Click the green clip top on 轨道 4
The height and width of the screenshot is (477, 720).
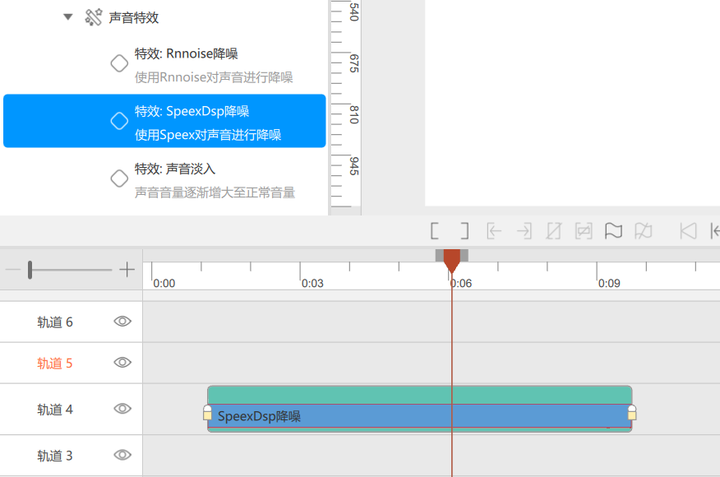[420, 395]
